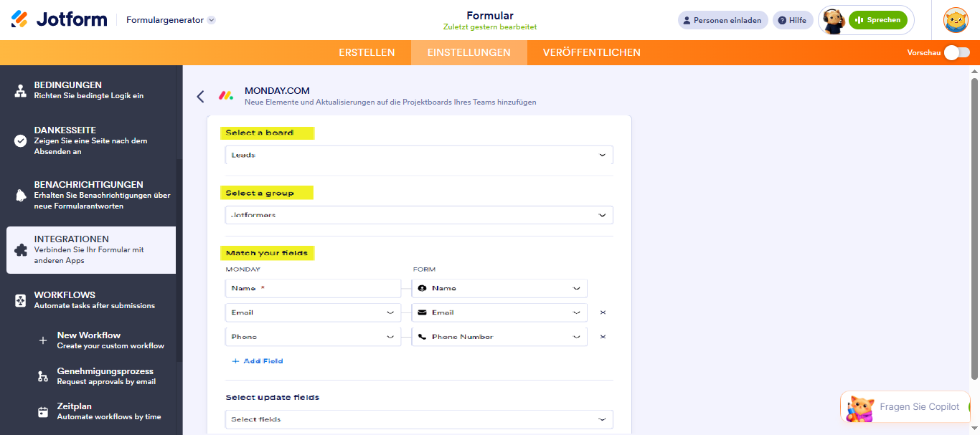Open the Monday Phone column dropdown

313,337
